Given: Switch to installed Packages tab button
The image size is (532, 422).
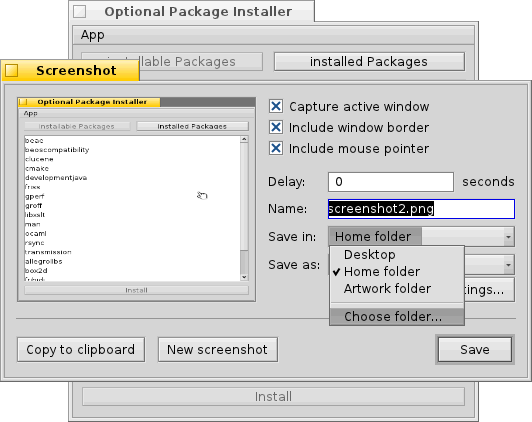Looking at the screenshot, I should (369, 61).
